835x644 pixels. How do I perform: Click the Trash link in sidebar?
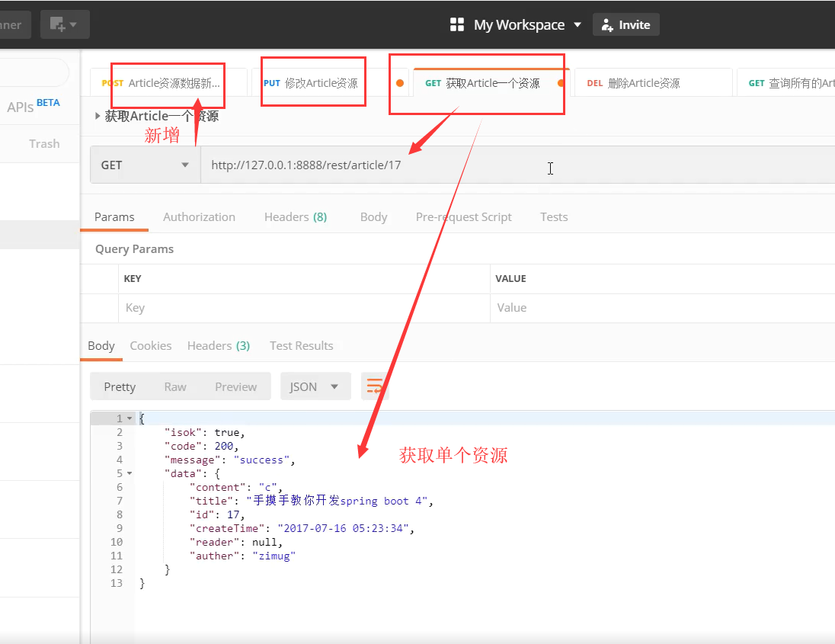tap(44, 144)
